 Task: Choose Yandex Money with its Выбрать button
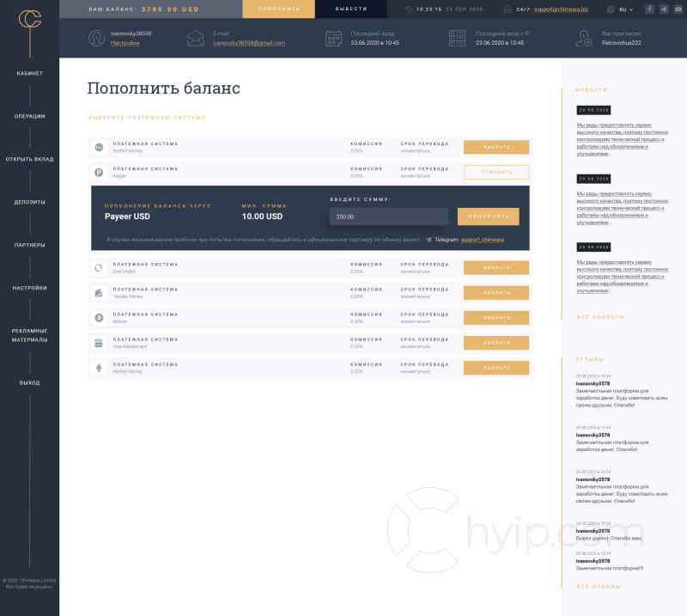click(496, 293)
